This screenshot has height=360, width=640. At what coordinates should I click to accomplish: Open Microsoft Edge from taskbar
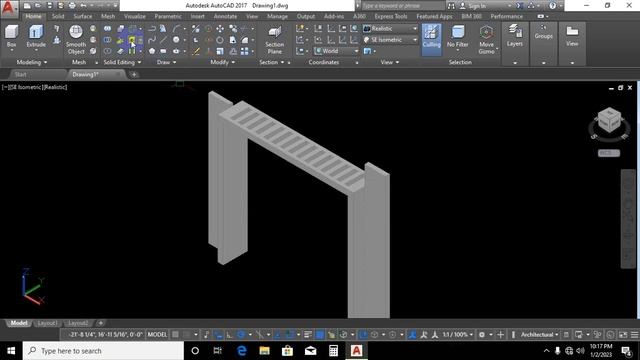click(x=242, y=351)
